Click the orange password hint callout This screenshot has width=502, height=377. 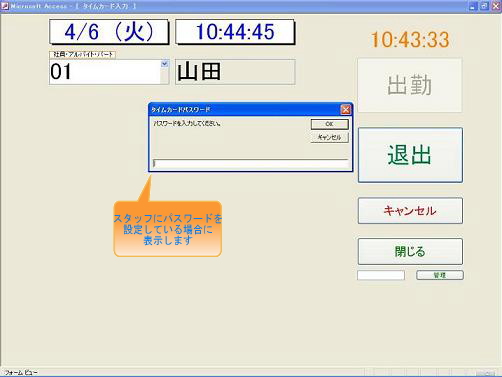tap(168, 229)
